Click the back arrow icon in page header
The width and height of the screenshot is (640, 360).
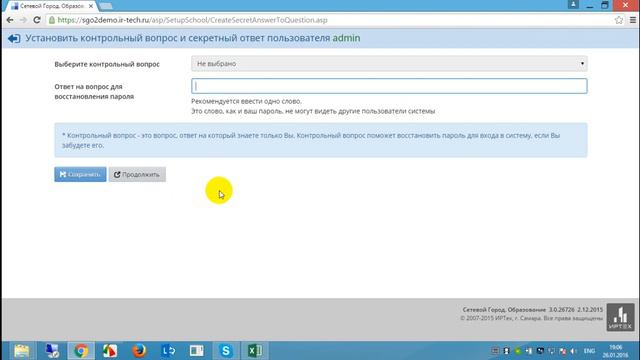(x=14, y=38)
